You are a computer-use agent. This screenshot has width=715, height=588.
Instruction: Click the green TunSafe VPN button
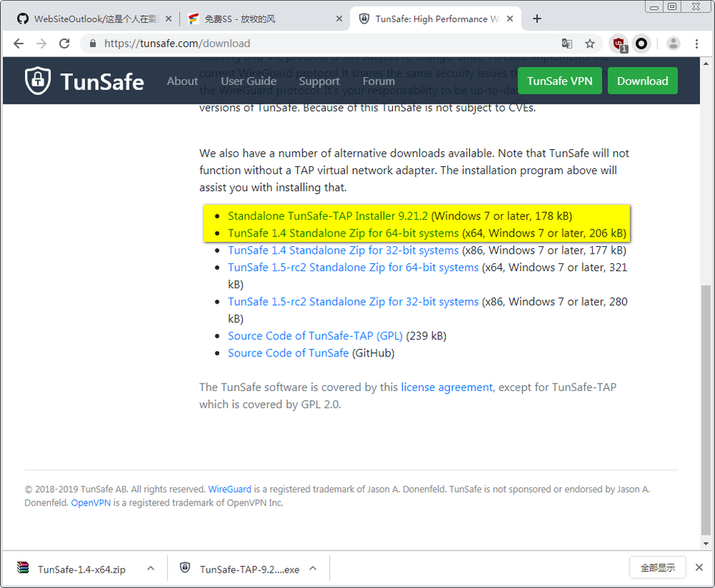click(x=560, y=81)
